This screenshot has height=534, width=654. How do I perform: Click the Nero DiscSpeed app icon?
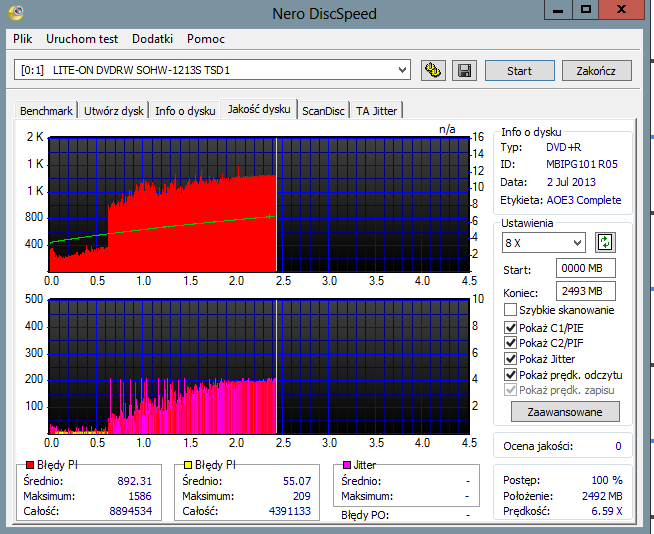(15, 12)
